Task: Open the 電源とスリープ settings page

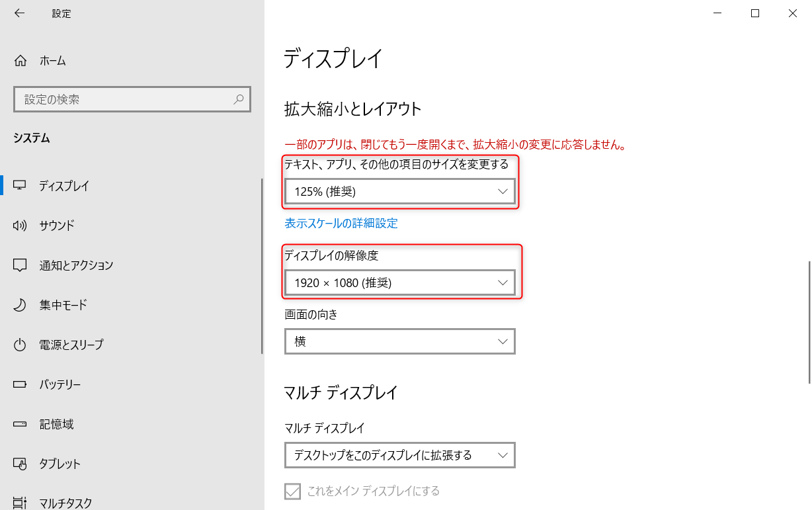Action: 131,345
